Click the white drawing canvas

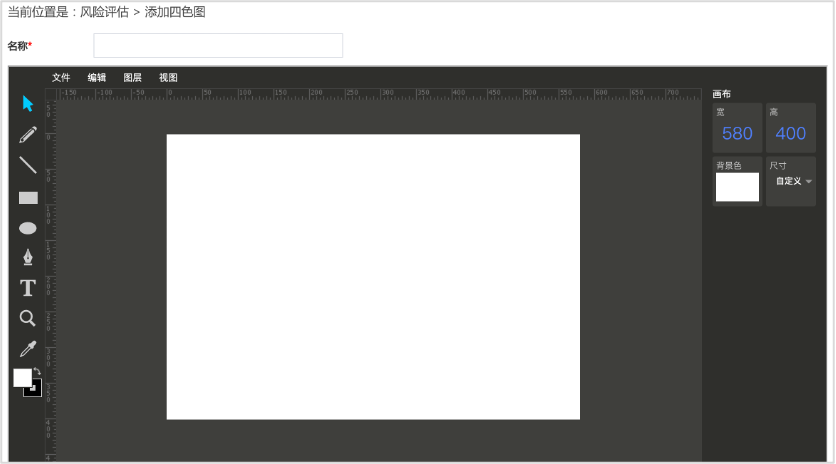coord(373,277)
